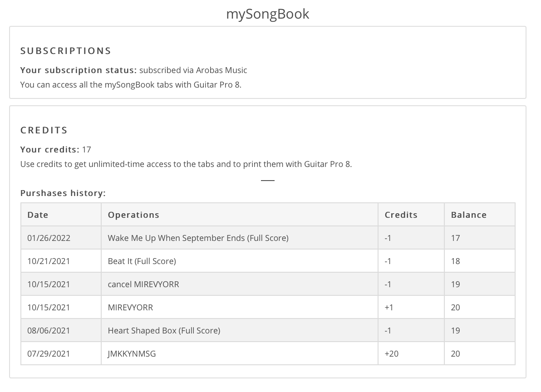The height and width of the screenshot is (392, 541).
Task: Click the cancel MIREVYORR operation
Action: tap(143, 284)
